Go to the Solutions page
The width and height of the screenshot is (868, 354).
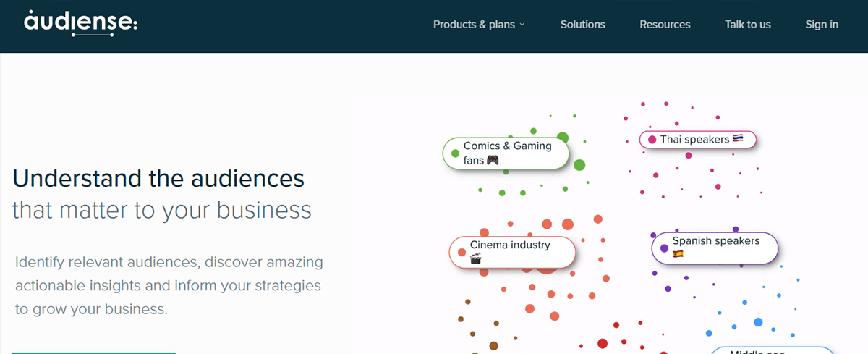[x=582, y=25]
